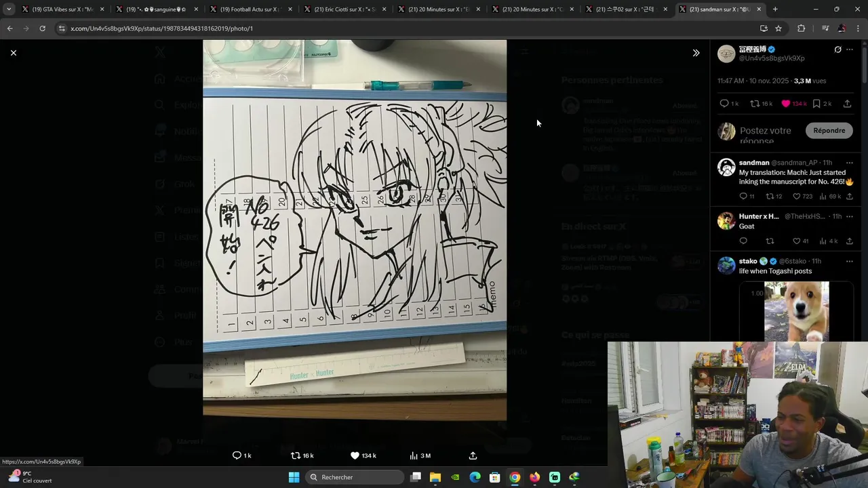Viewport: 868px width, 488px height.
Task: Open reply icon beneath the photo
Action: [x=237, y=455]
